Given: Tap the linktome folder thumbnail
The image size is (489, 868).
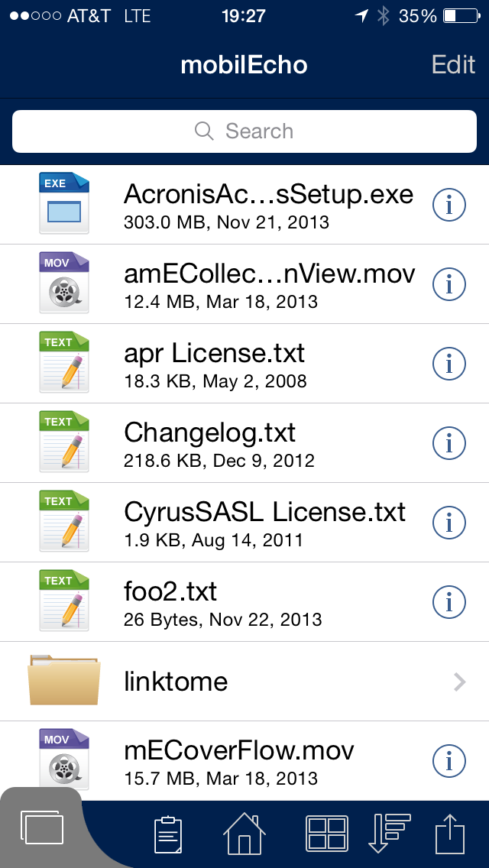Looking at the screenshot, I should tap(63, 681).
